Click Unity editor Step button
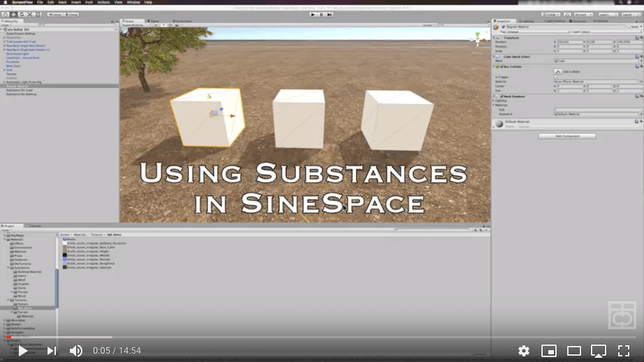 coord(330,15)
